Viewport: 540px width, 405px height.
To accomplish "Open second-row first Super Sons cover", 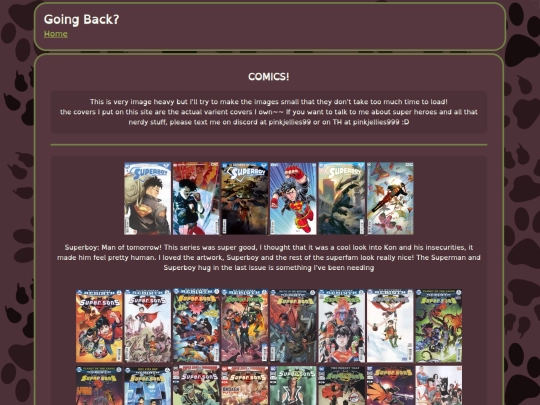I will point(99,385).
